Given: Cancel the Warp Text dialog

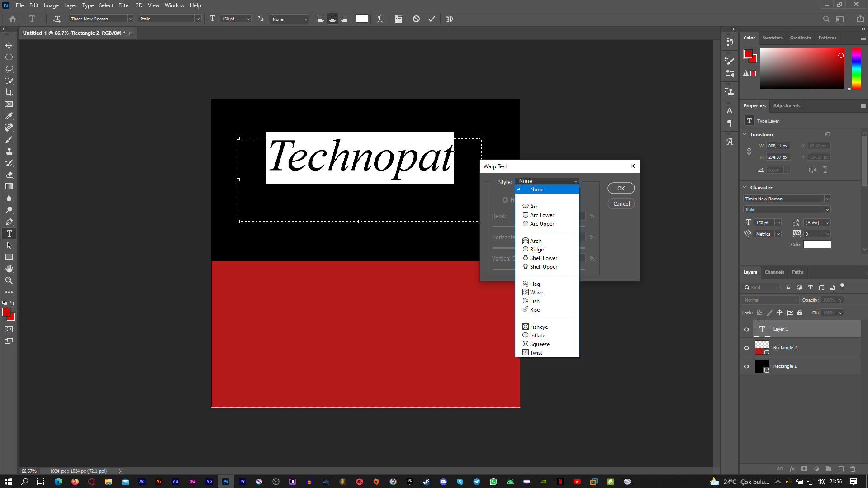Looking at the screenshot, I should pos(621,204).
